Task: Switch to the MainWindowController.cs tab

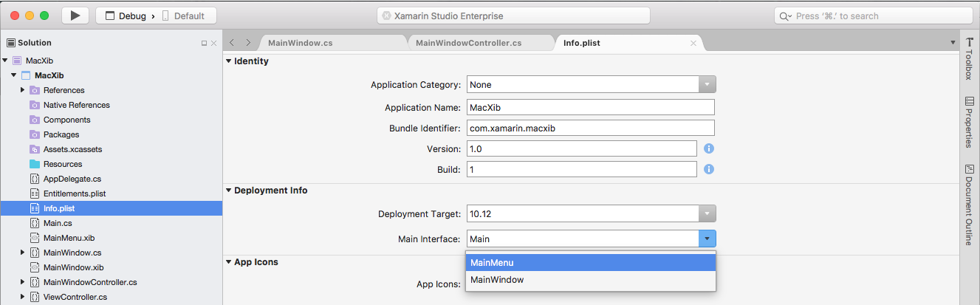Action: tap(469, 43)
